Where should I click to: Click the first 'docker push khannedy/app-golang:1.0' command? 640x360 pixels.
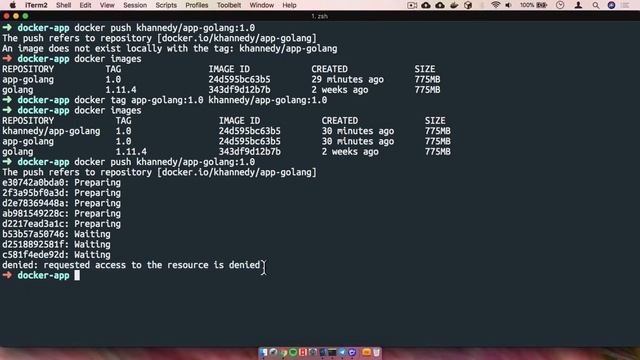[x=164, y=28]
